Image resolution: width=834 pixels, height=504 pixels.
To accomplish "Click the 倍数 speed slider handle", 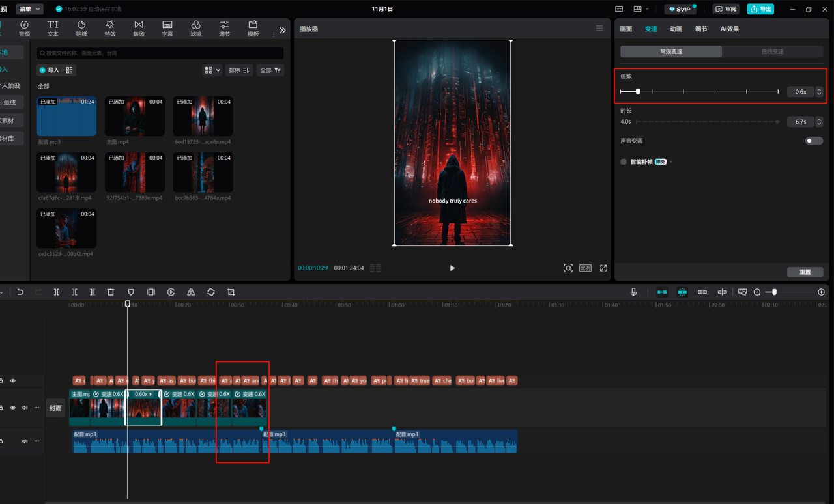I will (638, 92).
